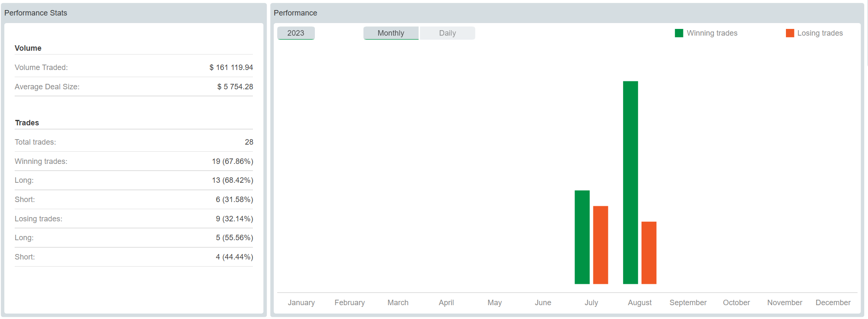Click the January axis label
This screenshot has width=868, height=319.
coord(301,303)
